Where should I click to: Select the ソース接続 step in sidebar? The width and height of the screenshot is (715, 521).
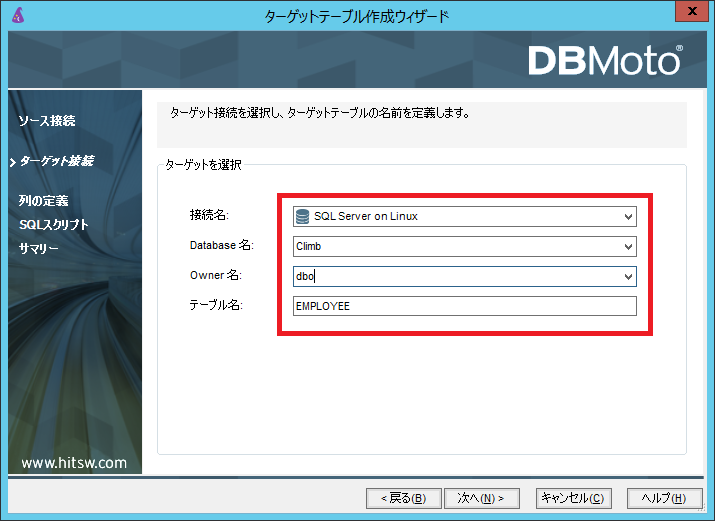coord(47,121)
